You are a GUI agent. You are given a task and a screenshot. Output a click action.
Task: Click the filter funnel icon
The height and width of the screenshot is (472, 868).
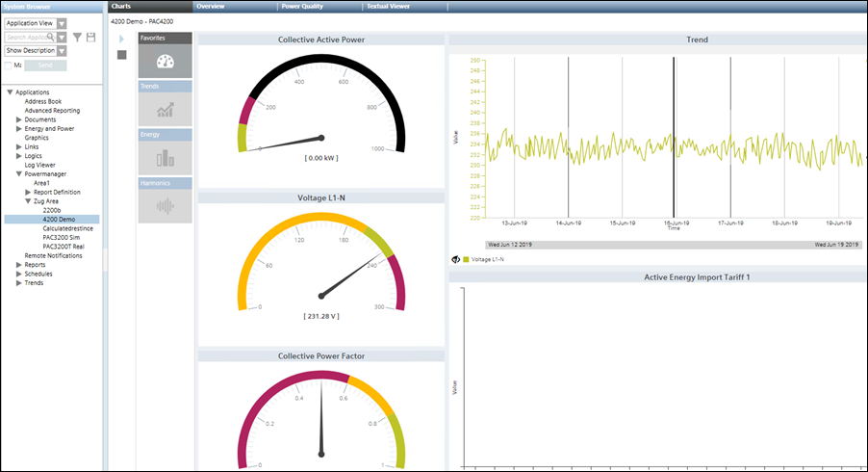point(77,38)
